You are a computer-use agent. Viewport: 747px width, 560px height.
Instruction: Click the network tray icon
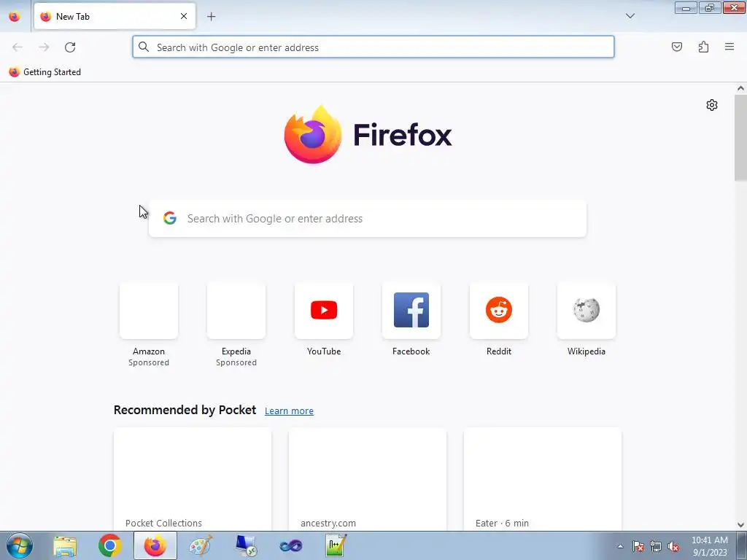coord(656,546)
